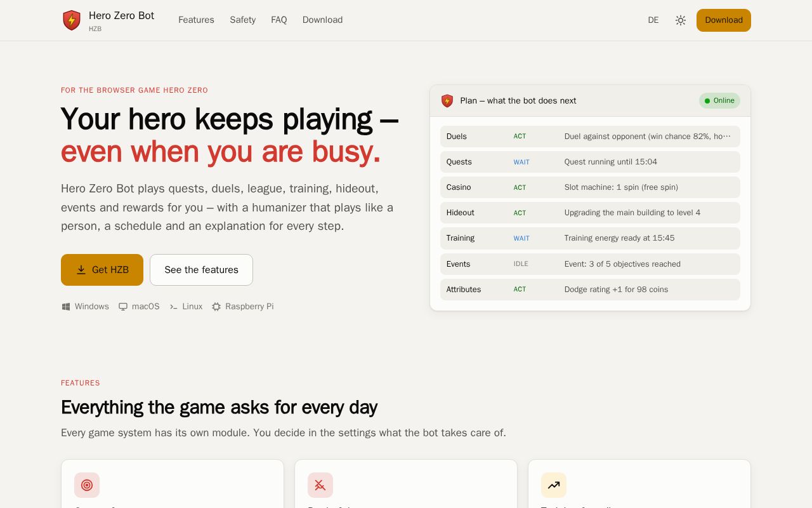The height and width of the screenshot is (508, 812).
Task: Click the download arrow icon in Get HZB
Action: [81, 270]
